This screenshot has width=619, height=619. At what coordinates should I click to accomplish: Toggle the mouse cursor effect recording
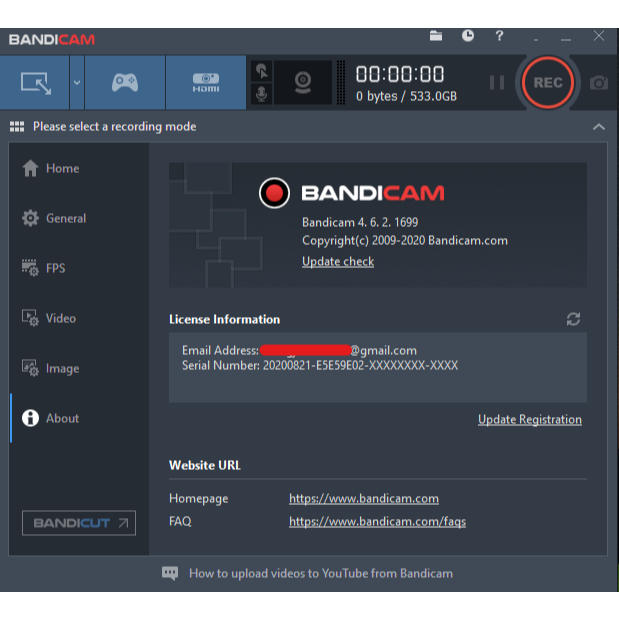click(262, 71)
